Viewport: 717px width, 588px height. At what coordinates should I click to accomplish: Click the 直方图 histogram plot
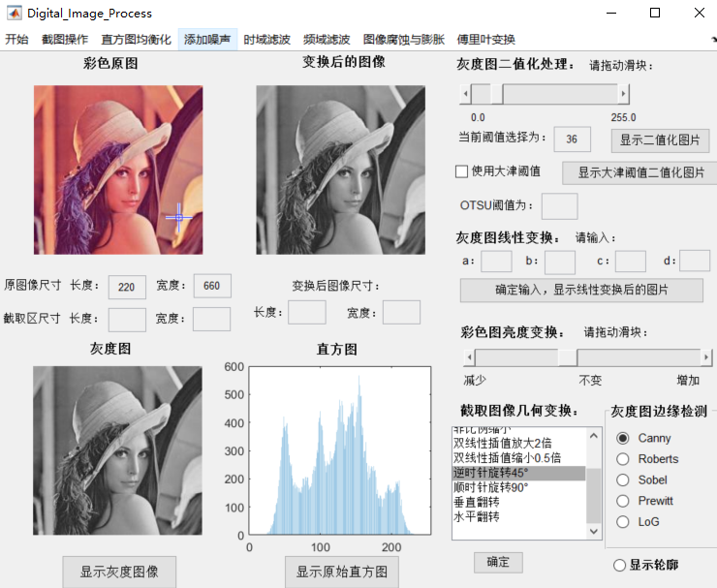[340, 450]
